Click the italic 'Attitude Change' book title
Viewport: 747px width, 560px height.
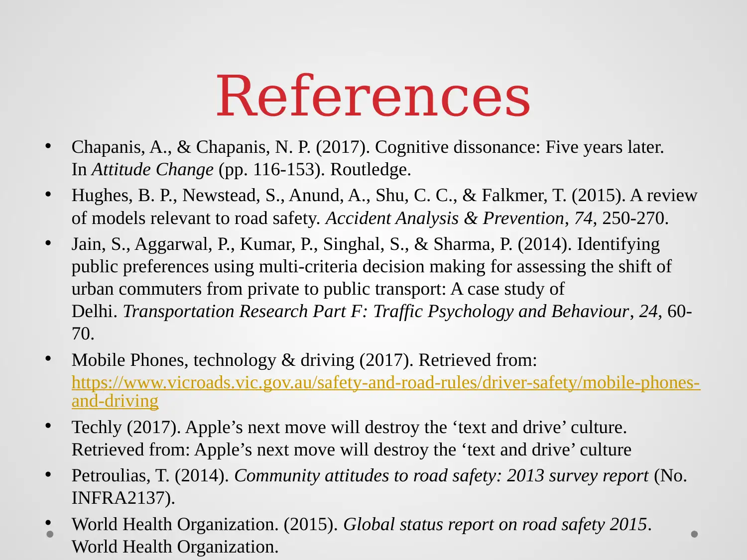[152, 170]
